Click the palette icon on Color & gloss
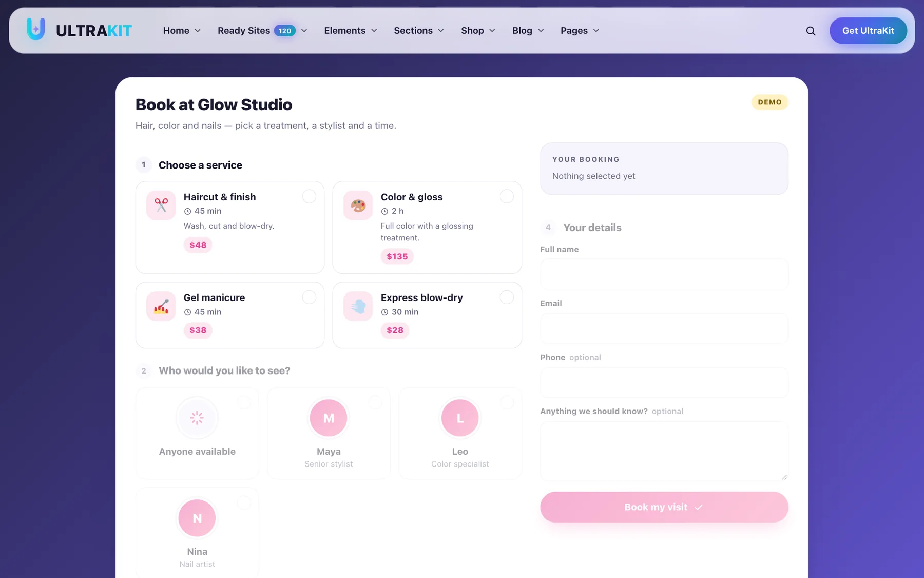Image resolution: width=924 pixels, height=578 pixels. coord(358,205)
